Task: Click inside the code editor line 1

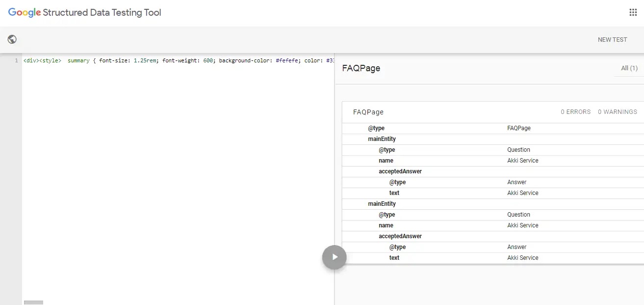Action: 179,60
